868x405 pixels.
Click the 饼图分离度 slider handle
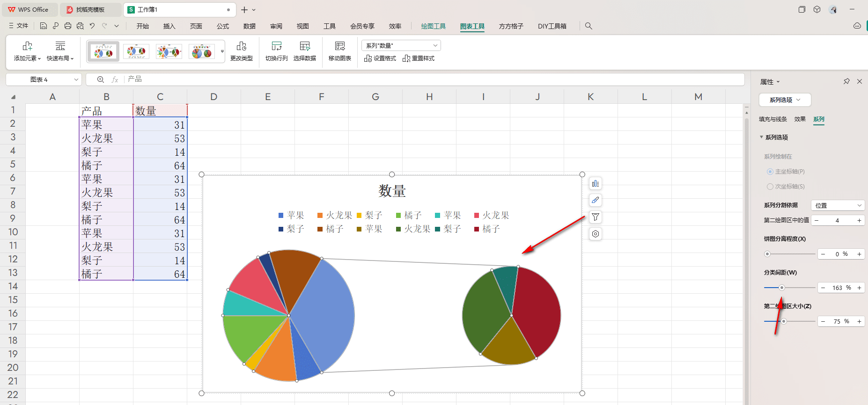click(767, 254)
